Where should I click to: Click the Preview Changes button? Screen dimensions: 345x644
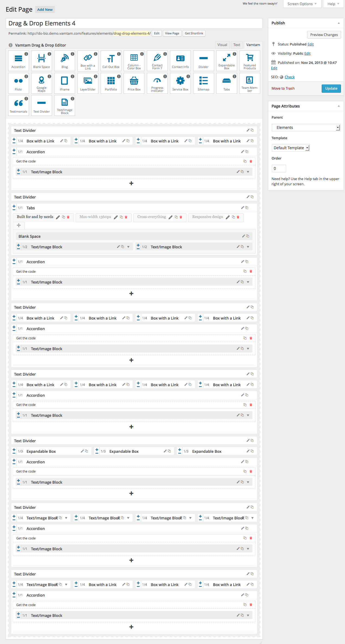(x=324, y=35)
